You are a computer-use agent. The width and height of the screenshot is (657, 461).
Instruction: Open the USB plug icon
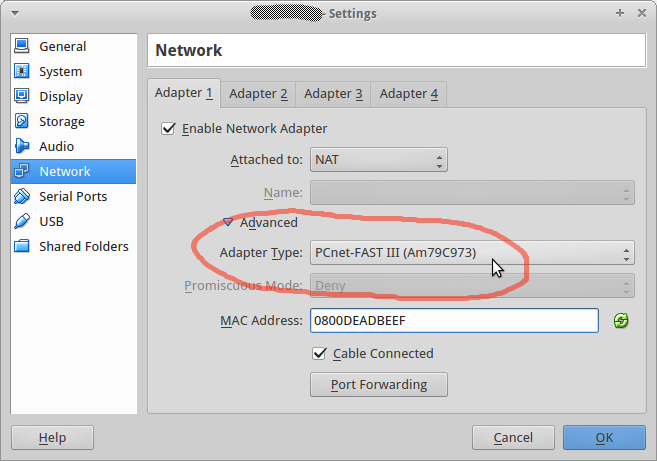(x=21, y=221)
